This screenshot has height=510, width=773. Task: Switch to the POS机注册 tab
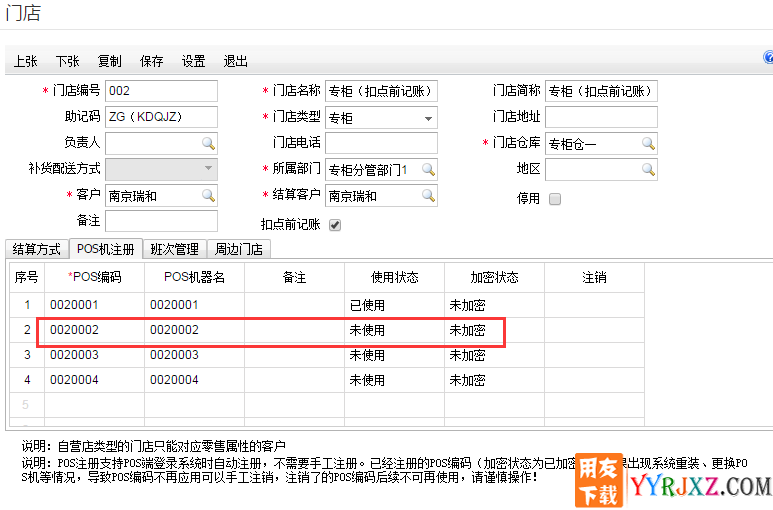tap(106, 249)
